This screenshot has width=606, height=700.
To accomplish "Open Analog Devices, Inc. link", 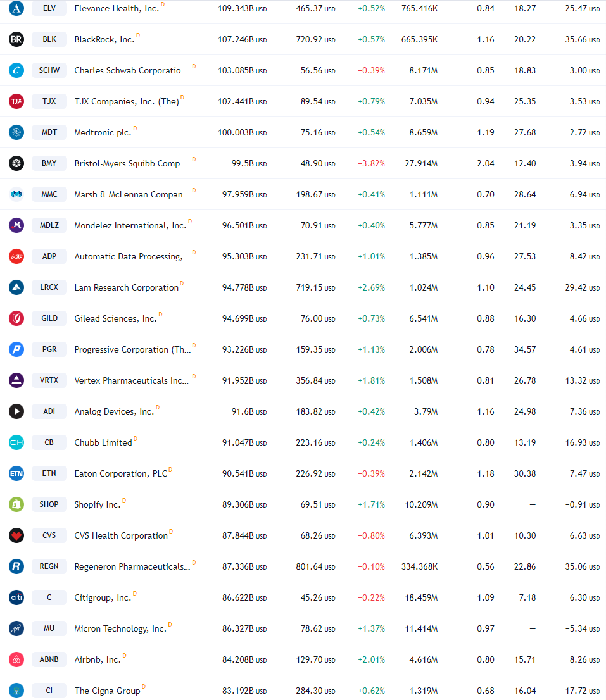I will click(114, 412).
